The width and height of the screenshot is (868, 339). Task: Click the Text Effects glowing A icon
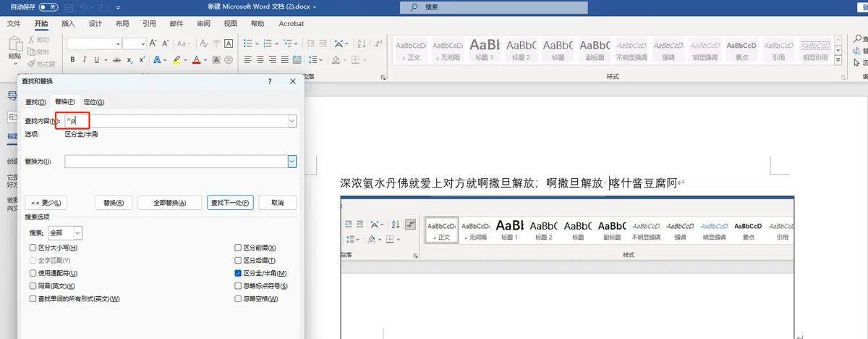(x=156, y=59)
